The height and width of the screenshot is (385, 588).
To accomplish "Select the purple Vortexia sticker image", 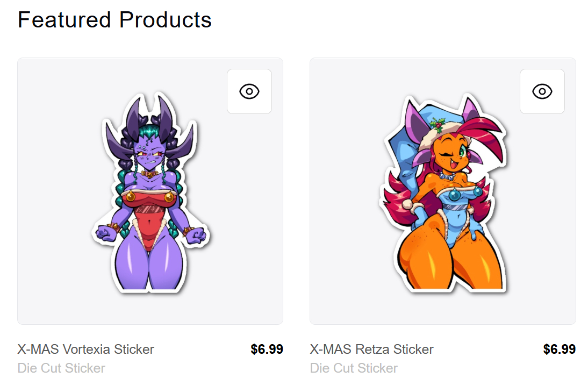I will click(x=150, y=192).
